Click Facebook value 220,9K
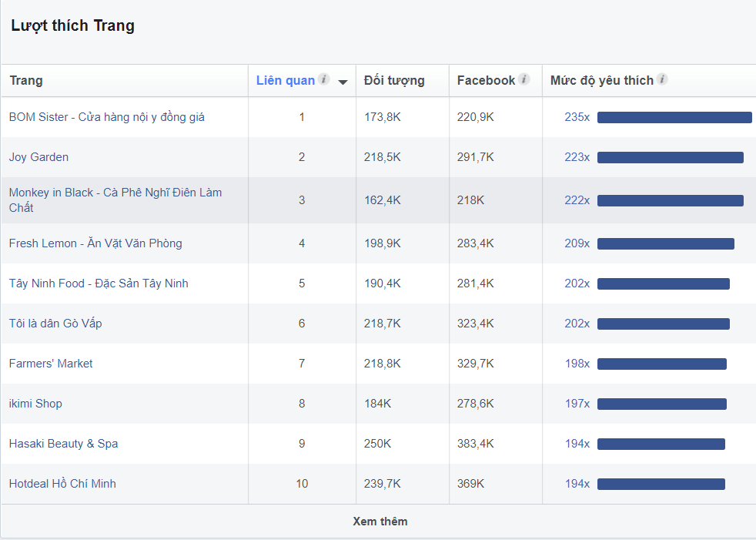The height and width of the screenshot is (540, 756). [476, 117]
